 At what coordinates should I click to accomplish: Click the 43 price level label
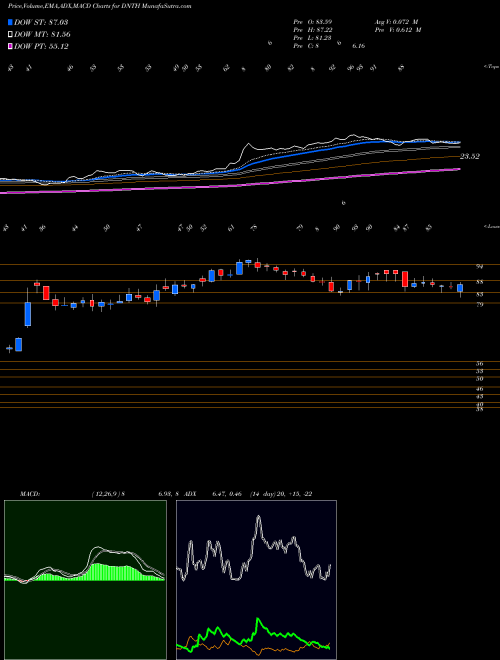[479, 397]
